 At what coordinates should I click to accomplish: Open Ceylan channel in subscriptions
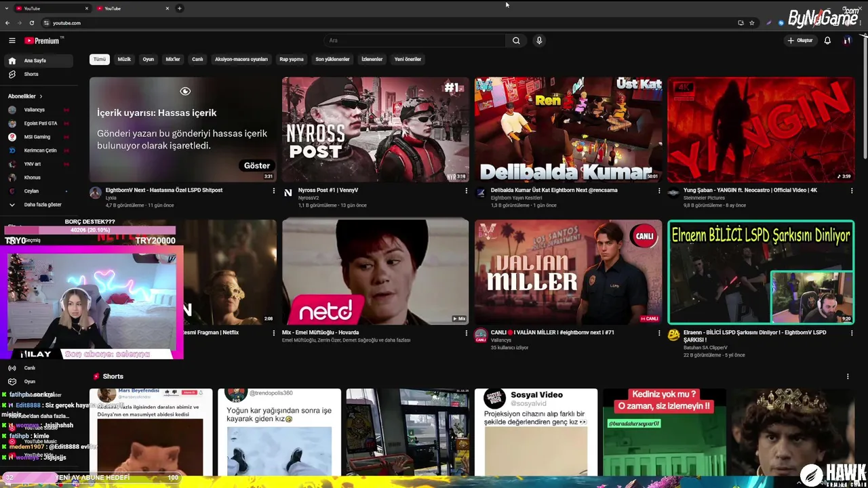click(38, 191)
